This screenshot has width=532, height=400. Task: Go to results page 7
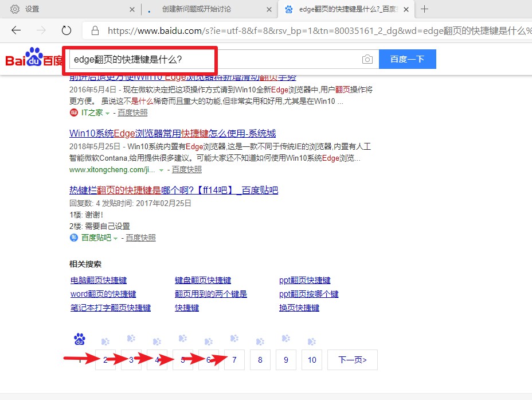click(x=234, y=360)
